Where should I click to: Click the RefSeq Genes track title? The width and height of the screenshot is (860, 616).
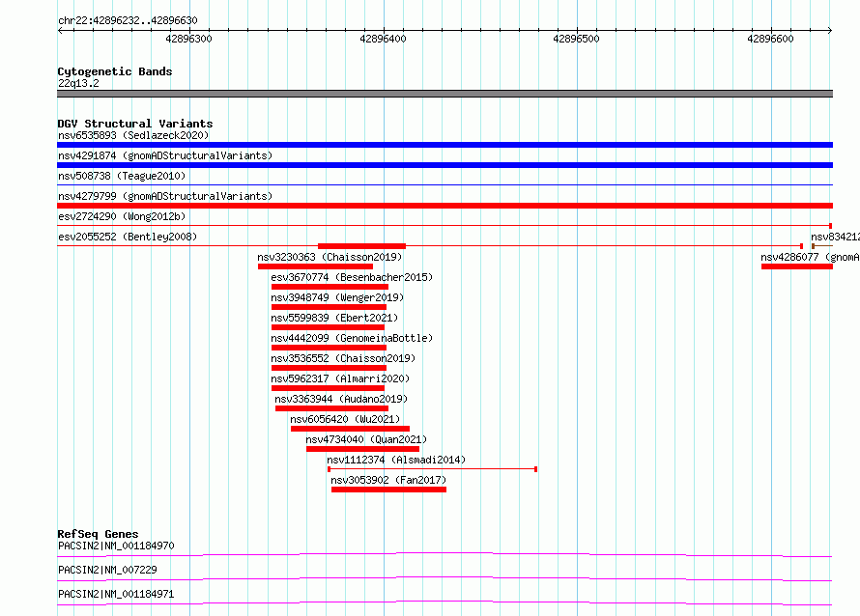click(98, 534)
